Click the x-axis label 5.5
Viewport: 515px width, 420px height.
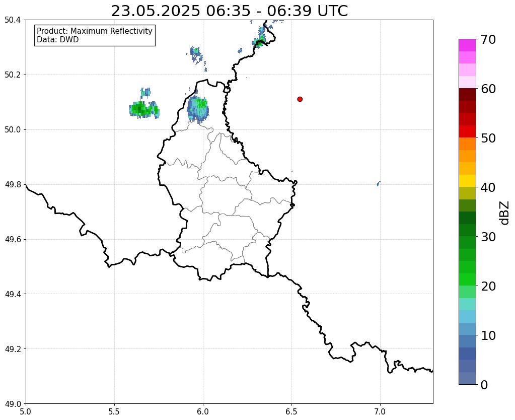(114, 411)
